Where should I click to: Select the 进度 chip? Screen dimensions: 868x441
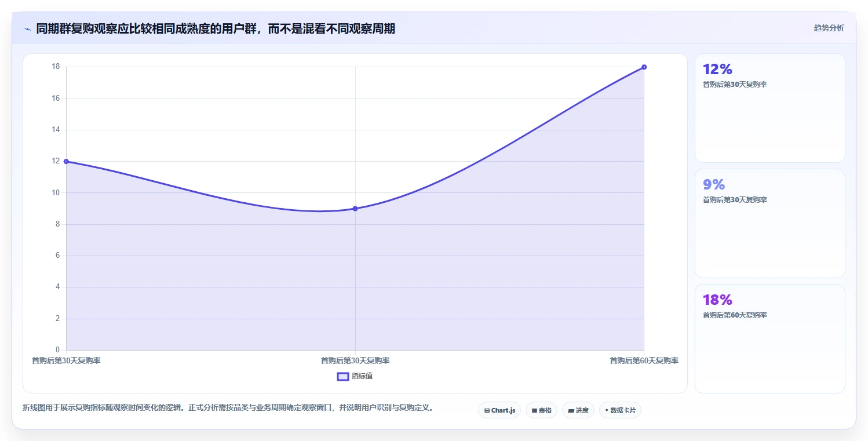[x=578, y=410]
